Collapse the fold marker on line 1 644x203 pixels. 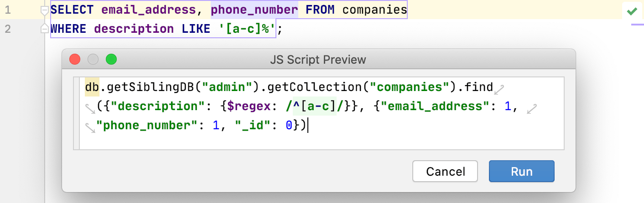point(44,10)
